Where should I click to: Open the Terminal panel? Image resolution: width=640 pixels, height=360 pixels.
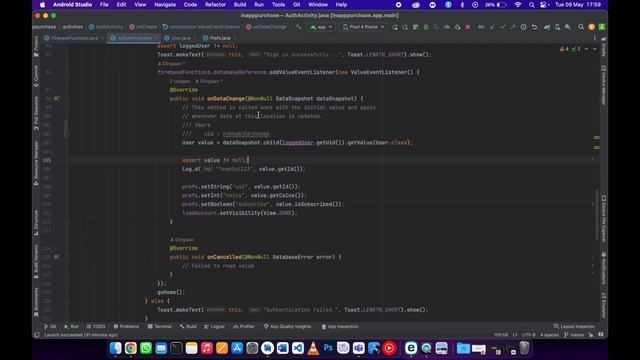point(160,327)
